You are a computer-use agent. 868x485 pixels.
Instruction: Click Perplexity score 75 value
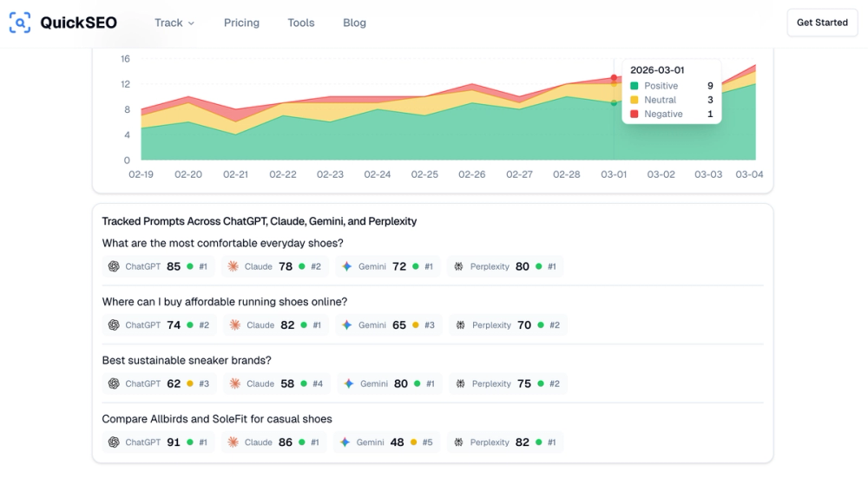[x=524, y=383]
